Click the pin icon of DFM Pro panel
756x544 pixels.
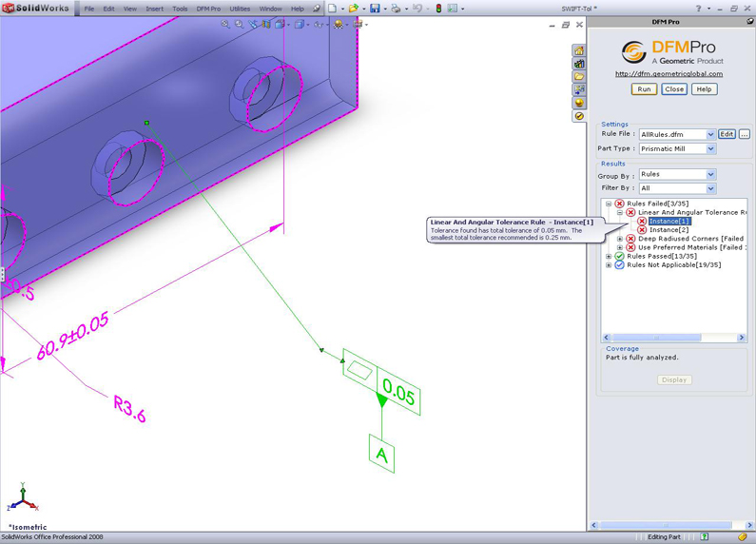(x=749, y=21)
